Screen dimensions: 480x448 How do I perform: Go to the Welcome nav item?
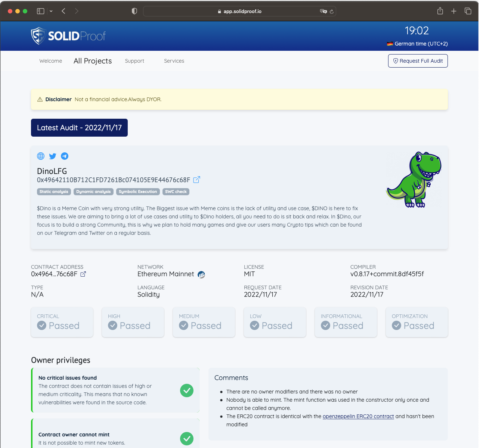point(51,61)
